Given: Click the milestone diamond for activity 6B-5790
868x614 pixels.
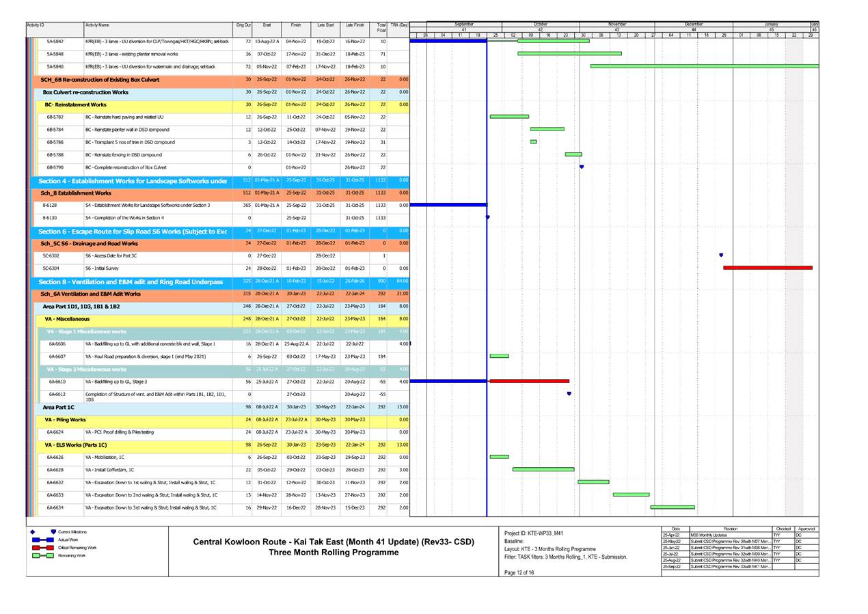Looking at the screenshot, I should click(x=582, y=165).
